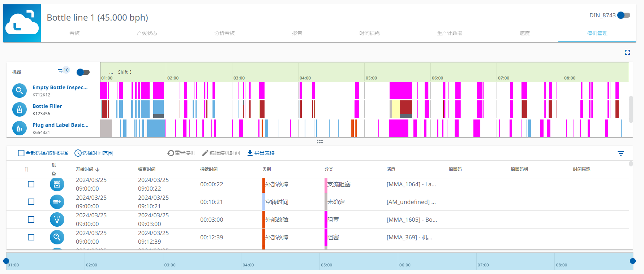Click the right handle of time range slider

pos(632,261)
